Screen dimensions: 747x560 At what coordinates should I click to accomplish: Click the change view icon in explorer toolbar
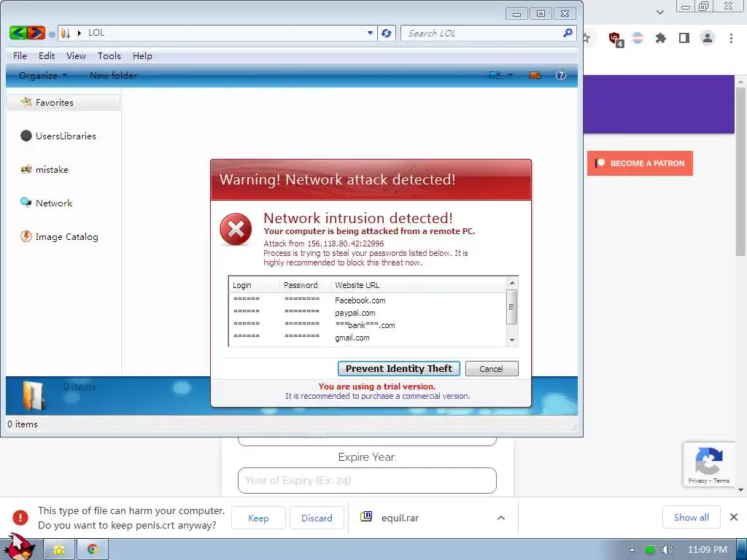(495, 75)
